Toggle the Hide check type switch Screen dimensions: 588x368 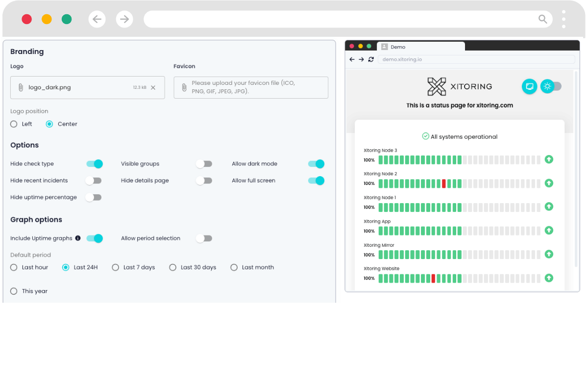pyautogui.click(x=95, y=164)
